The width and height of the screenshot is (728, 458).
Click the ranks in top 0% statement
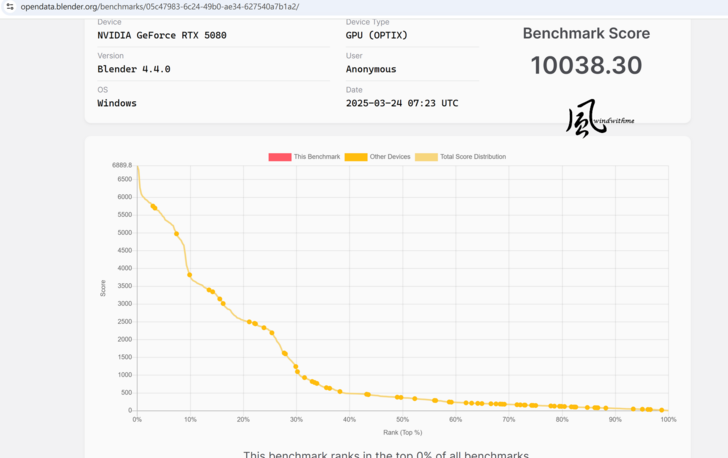386,454
